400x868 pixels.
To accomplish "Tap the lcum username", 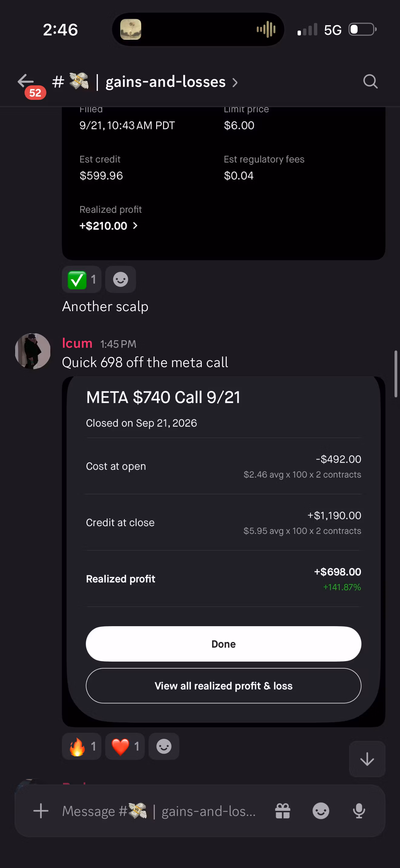I will 77,343.
